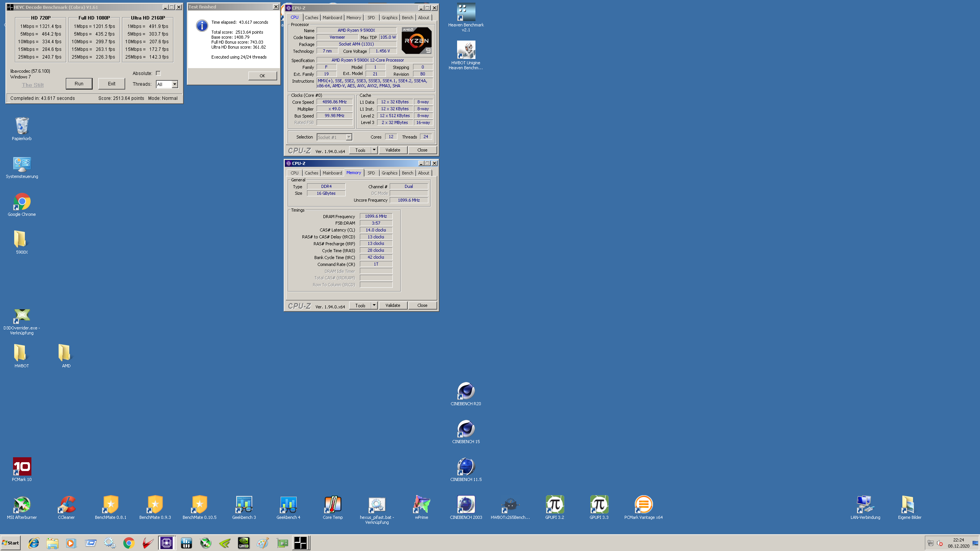This screenshot has height=551, width=980.
Task: Open Windows Media Player taskbar icon
Action: coord(71,543)
